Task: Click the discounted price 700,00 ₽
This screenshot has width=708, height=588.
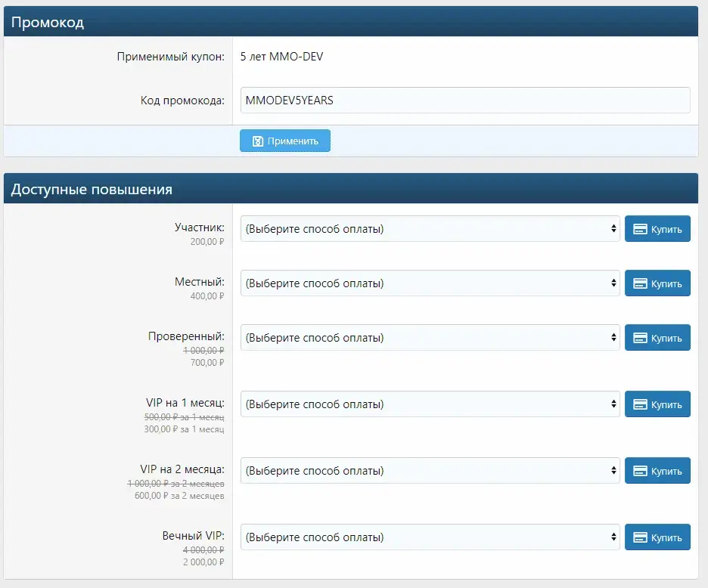Action: tap(207, 362)
